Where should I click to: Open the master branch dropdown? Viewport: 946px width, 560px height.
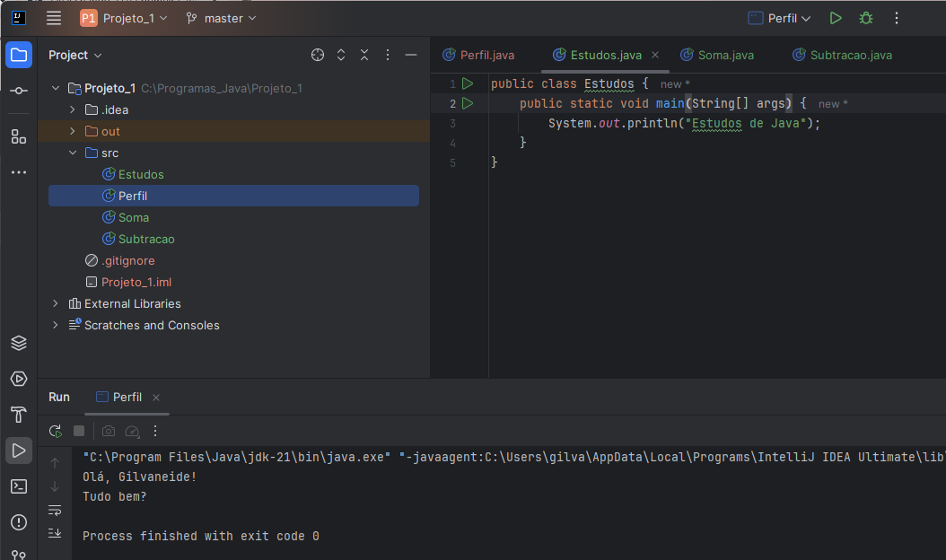(x=221, y=18)
